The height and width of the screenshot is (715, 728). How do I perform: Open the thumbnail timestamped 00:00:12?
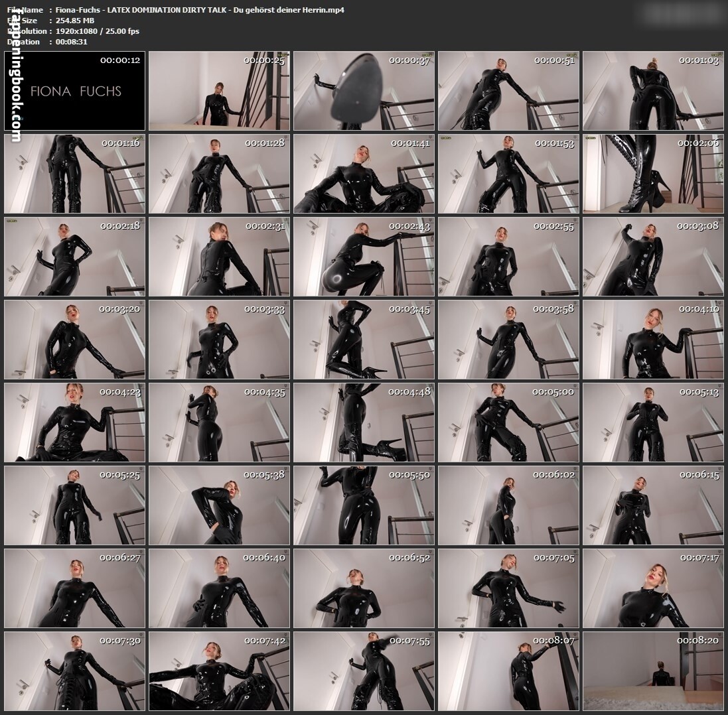(74, 90)
